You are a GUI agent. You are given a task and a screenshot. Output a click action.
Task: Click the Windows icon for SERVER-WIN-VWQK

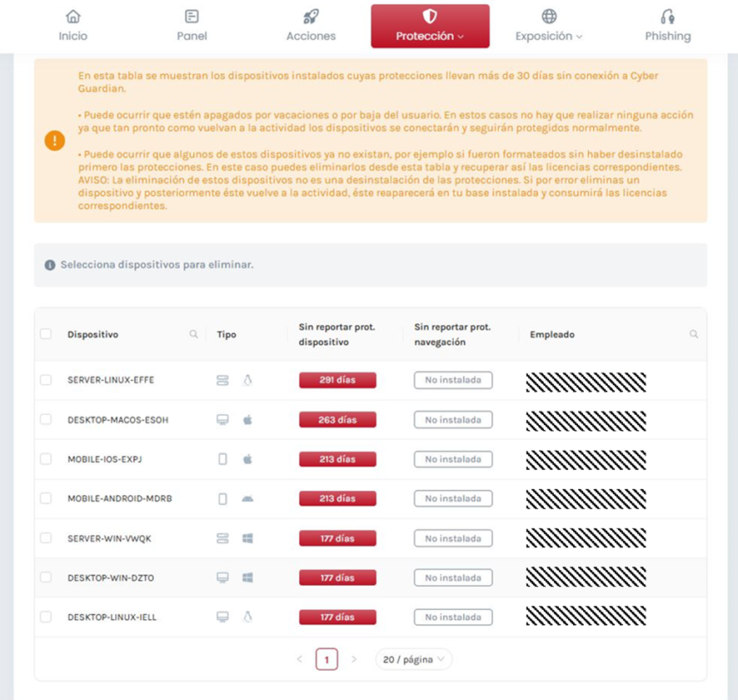(247, 537)
